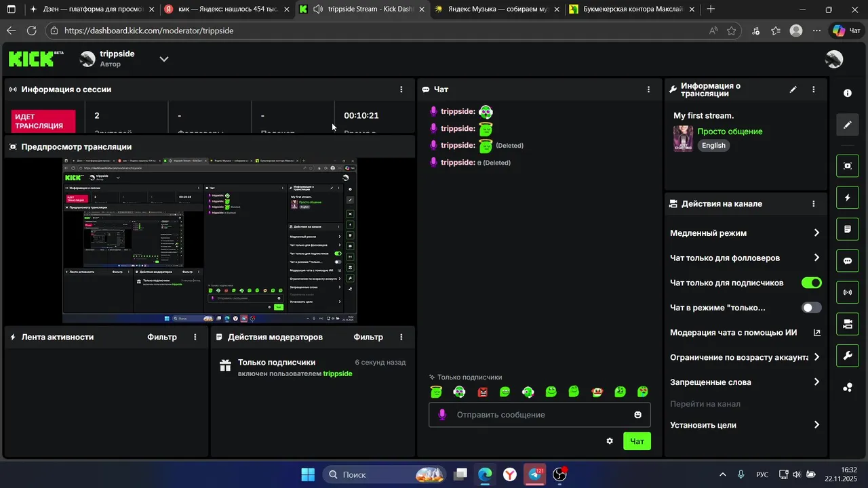Open Telegram from taskbar
The height and width of the screenshot is (488, 868).
(x=536, y=474)
